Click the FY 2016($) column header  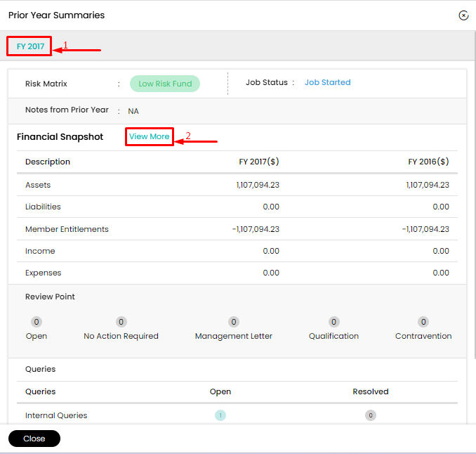(x=428, y=162)
